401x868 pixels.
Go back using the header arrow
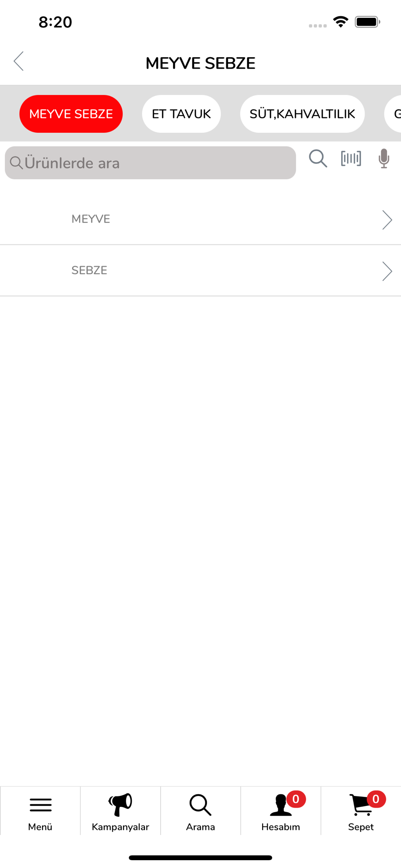pyautogui.click(x=19, y=61)
